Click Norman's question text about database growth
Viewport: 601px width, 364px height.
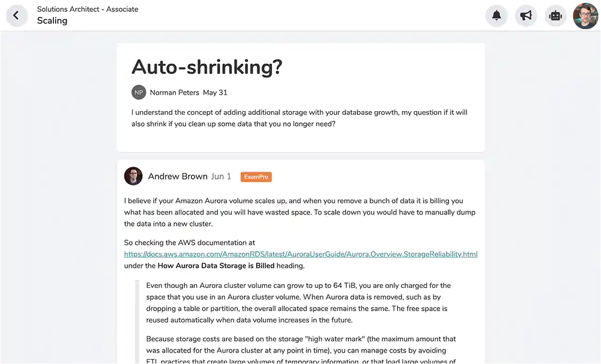coord(299,118)
